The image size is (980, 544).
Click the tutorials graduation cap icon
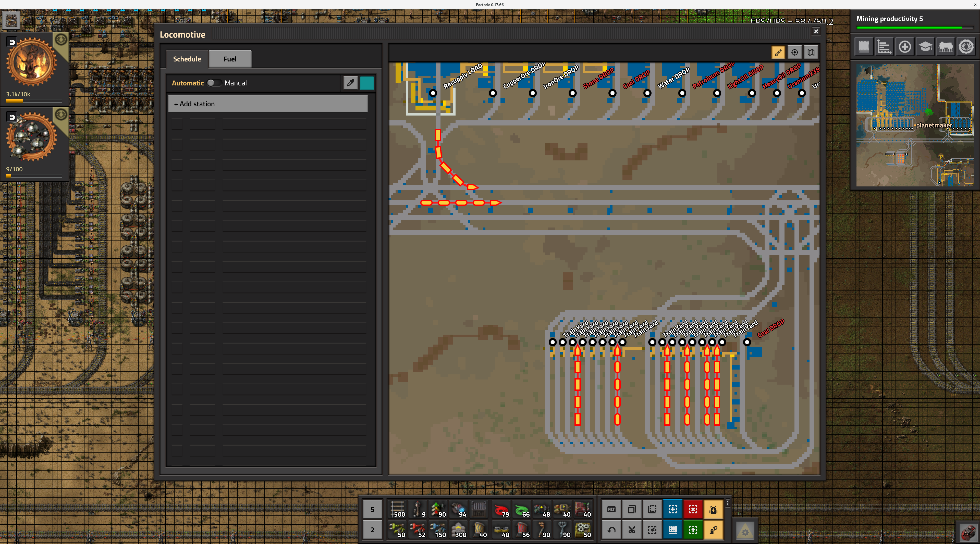click(x=925, y=47)
